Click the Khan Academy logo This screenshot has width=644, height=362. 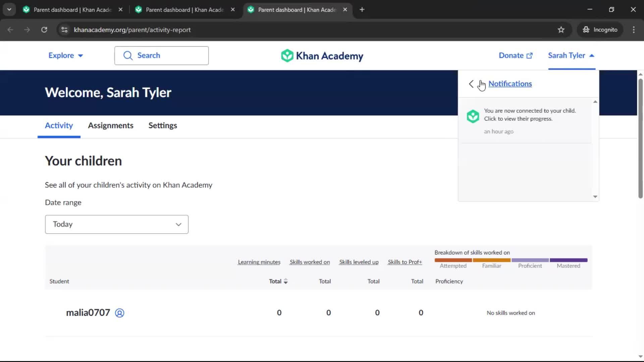pyautogui.click(x=322, y=56)
